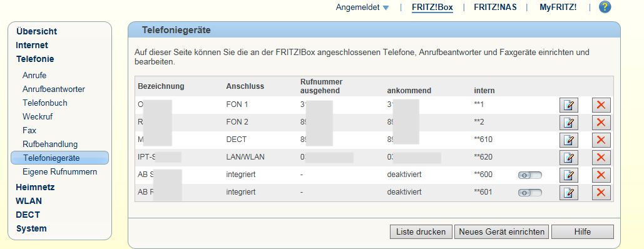Delete the FON 1 device entry

click(x=601, y=105)
